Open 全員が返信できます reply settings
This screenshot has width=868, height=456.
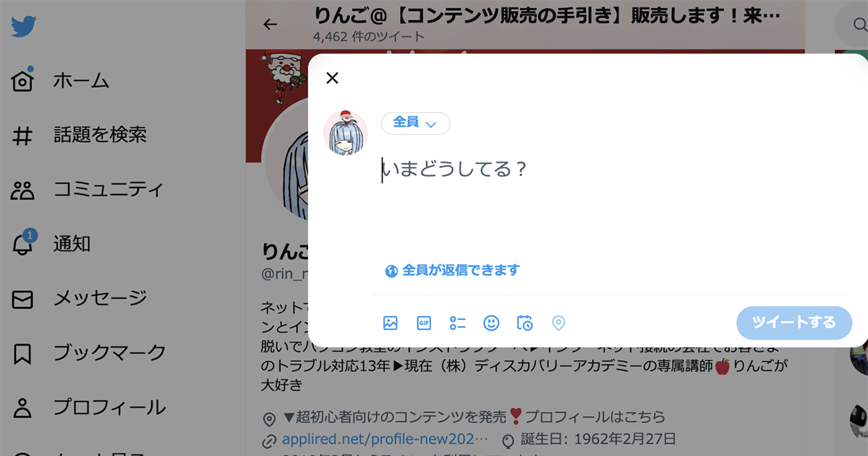tap(452, 271)
